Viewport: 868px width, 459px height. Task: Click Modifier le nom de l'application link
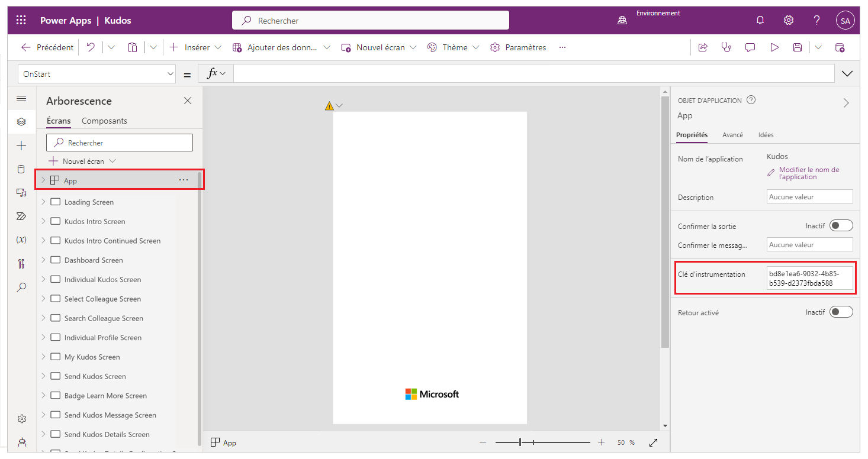point(803,173)
